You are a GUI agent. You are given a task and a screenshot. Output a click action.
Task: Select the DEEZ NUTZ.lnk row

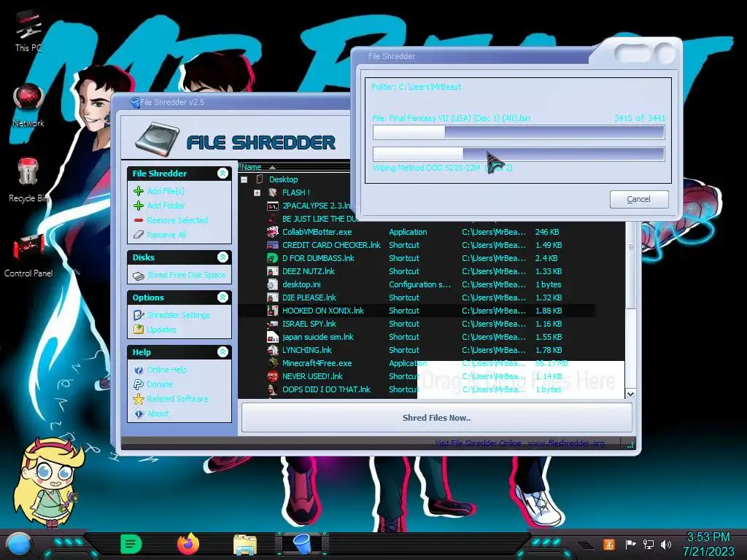pyautogui.click(x=417, y=271)
